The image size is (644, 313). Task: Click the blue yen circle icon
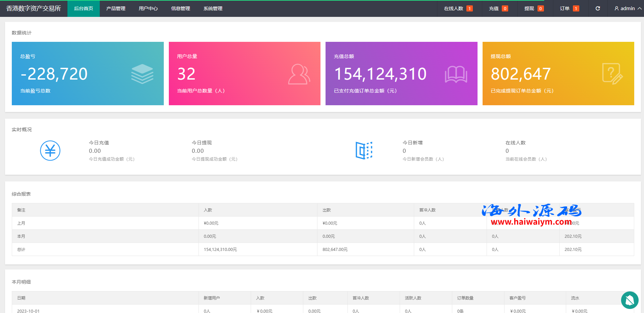pos(50,150)
